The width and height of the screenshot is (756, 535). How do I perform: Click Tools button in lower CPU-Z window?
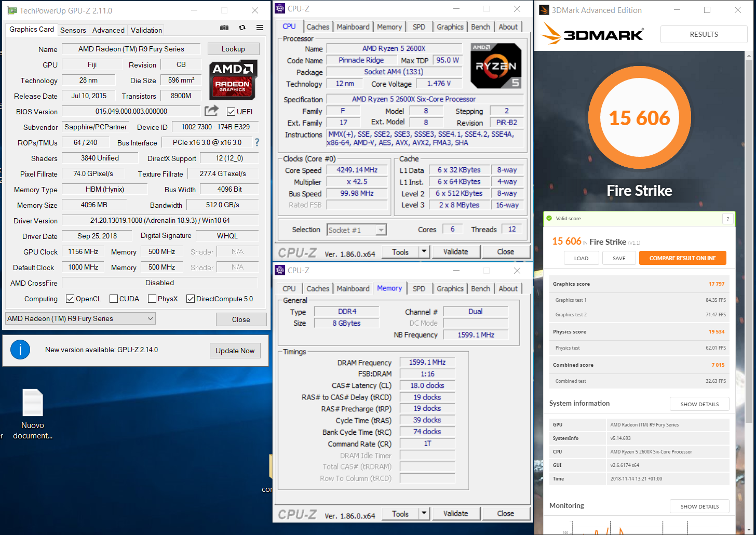click(x=400, y=514)
